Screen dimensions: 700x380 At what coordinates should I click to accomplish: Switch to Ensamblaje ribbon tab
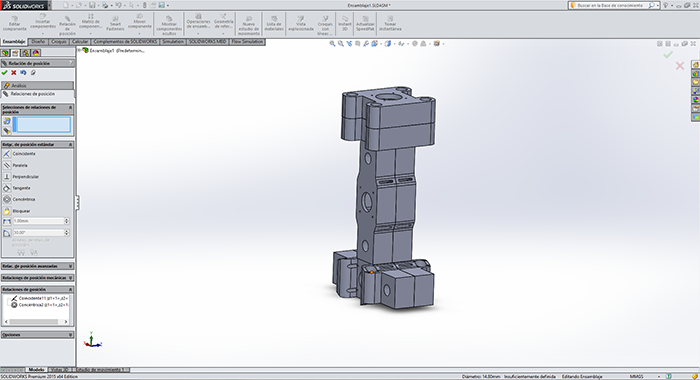click(14, 42)
